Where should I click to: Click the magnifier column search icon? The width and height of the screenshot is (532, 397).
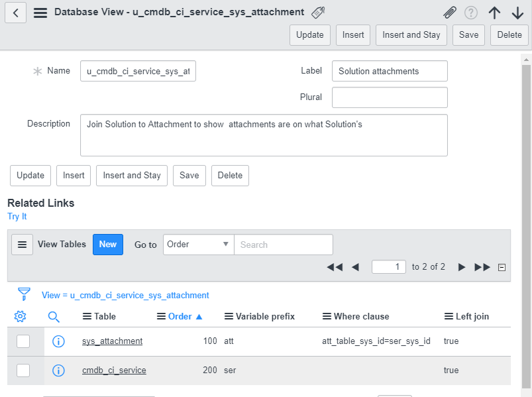(x=54, y=317)
